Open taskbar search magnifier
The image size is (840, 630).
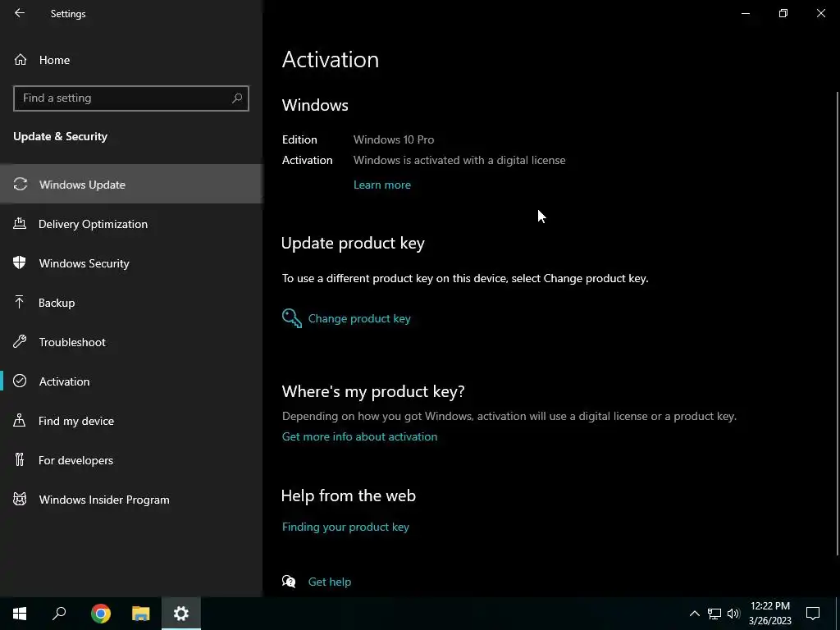click(59, 614)
